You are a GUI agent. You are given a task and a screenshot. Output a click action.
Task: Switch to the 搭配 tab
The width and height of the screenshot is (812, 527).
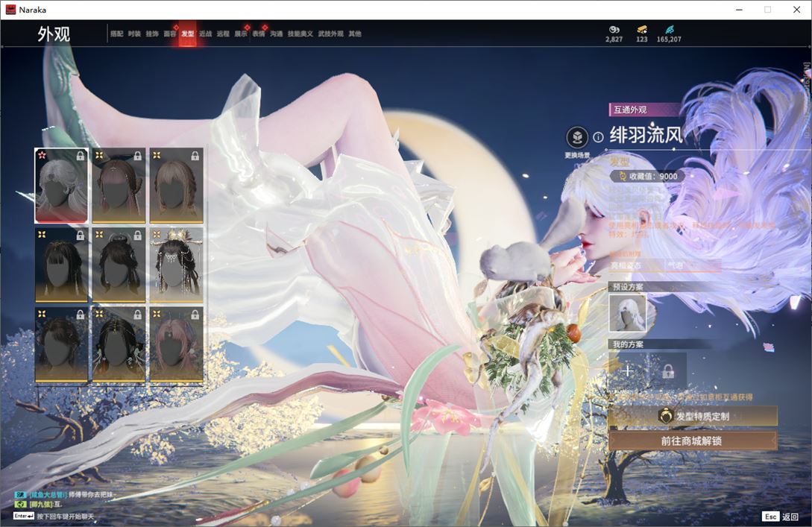(x=116, y=34)
